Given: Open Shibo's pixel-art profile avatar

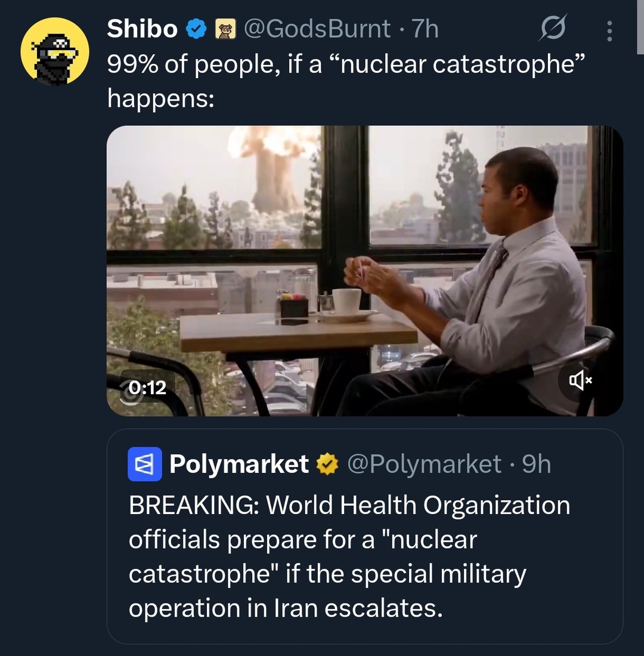Looking at the screenshot, I should click(x=55, y=51).
